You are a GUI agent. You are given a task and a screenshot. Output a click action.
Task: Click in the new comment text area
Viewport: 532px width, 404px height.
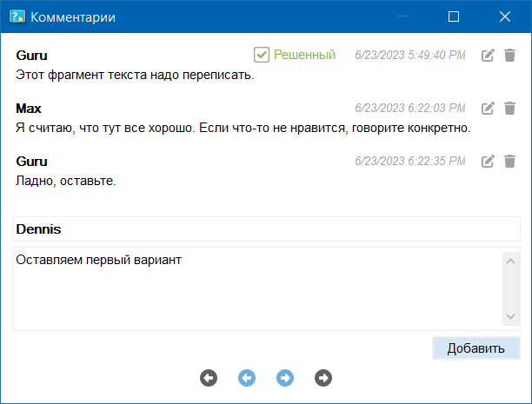click(x=256, y=288)
